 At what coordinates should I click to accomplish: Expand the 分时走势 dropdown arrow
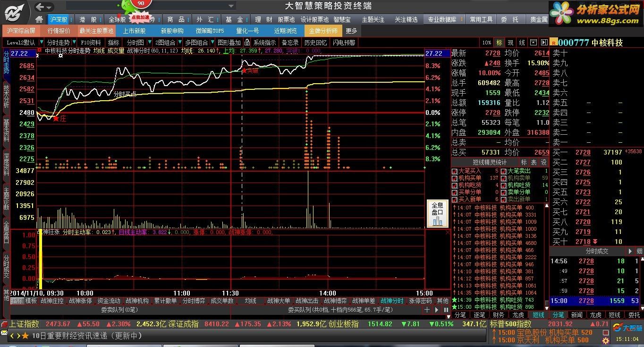[x=73, y=43]
